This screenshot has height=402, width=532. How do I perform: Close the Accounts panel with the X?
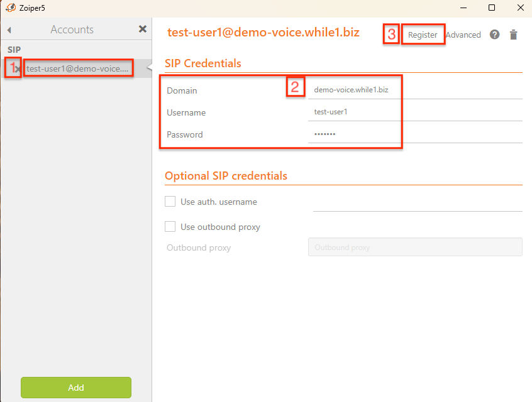coord(143,29)
